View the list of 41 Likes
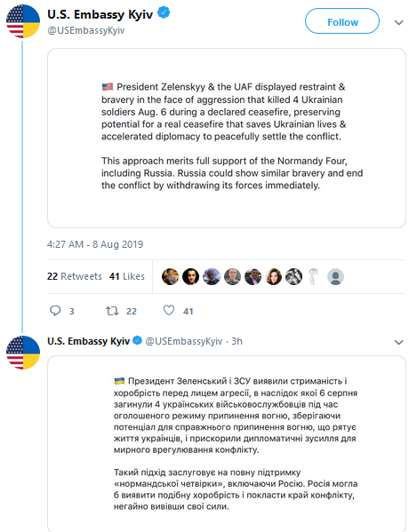 [x=127, y=276]
